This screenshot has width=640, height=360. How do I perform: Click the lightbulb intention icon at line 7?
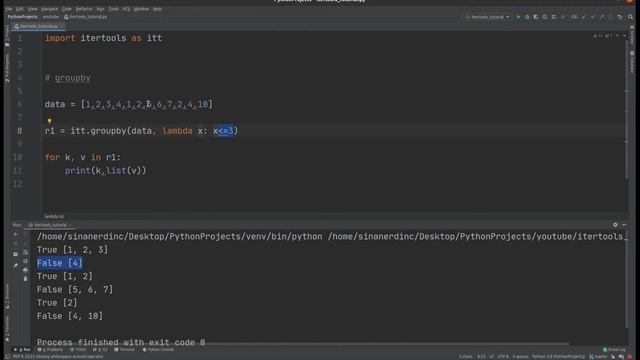(49, 121)
